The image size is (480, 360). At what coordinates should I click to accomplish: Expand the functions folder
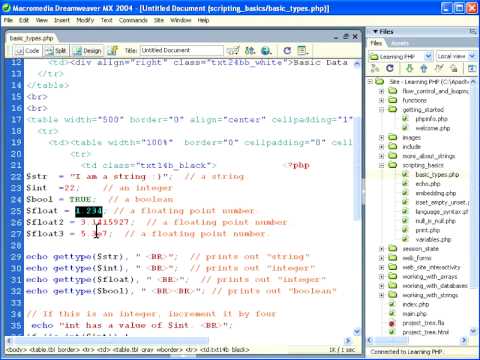382,100
